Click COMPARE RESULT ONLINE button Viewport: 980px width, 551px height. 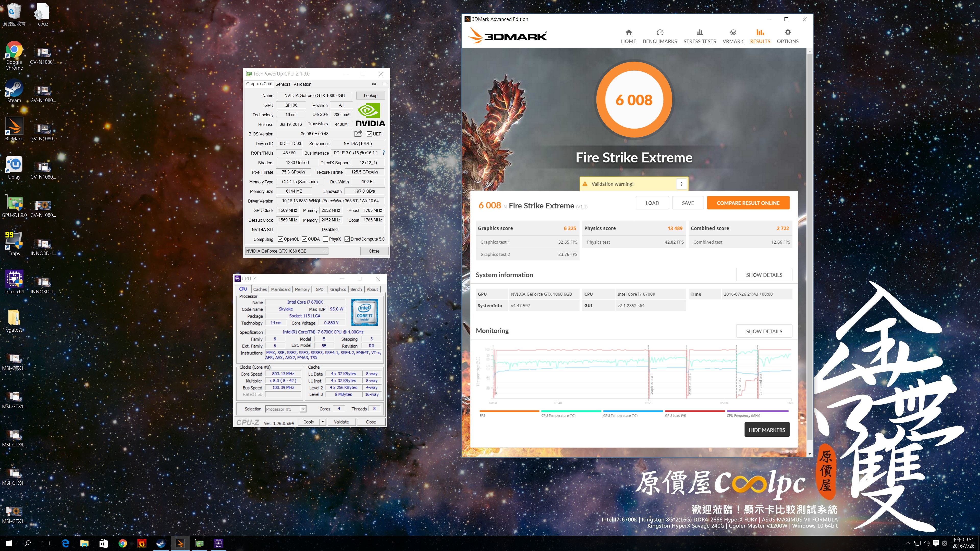[x=748, y=203]
